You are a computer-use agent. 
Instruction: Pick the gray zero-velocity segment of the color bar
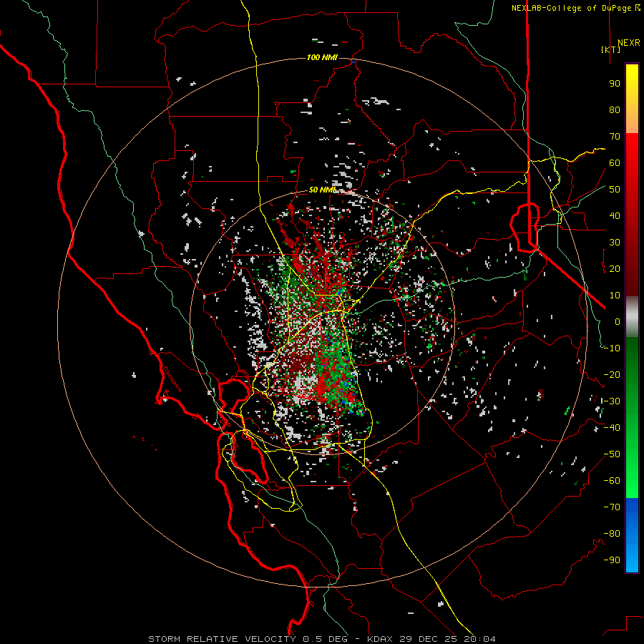click(x=632, y=317)
